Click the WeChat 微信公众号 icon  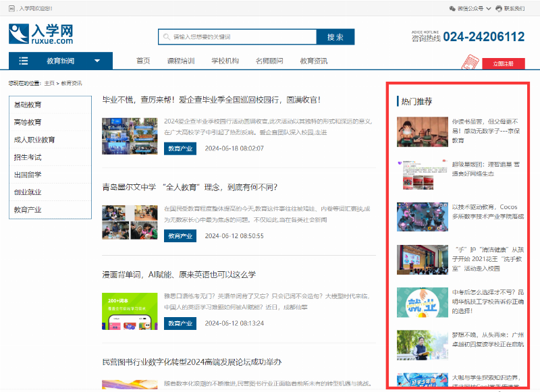[452, 9]
